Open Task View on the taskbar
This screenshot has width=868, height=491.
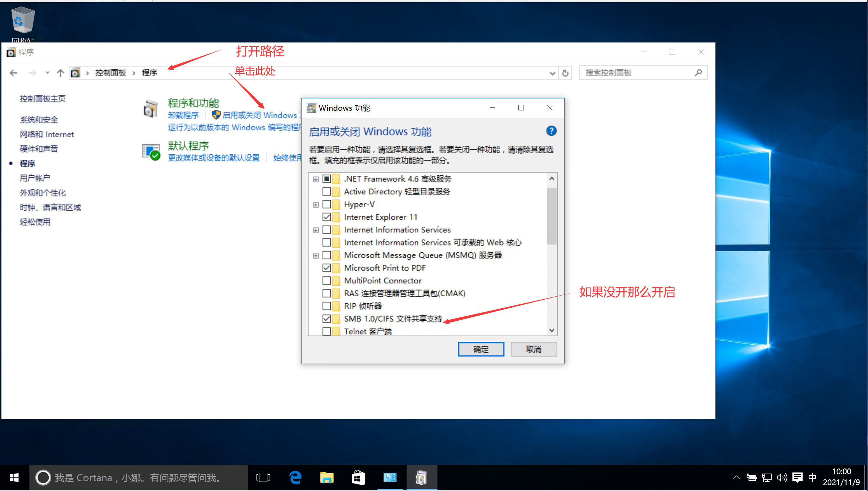click(x=263, y=478)
